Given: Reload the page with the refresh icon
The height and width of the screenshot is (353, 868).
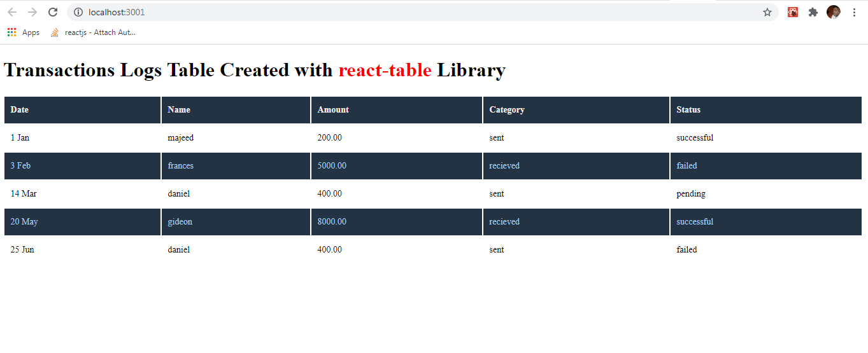Looking at the screenshot, I should (53, 12).
